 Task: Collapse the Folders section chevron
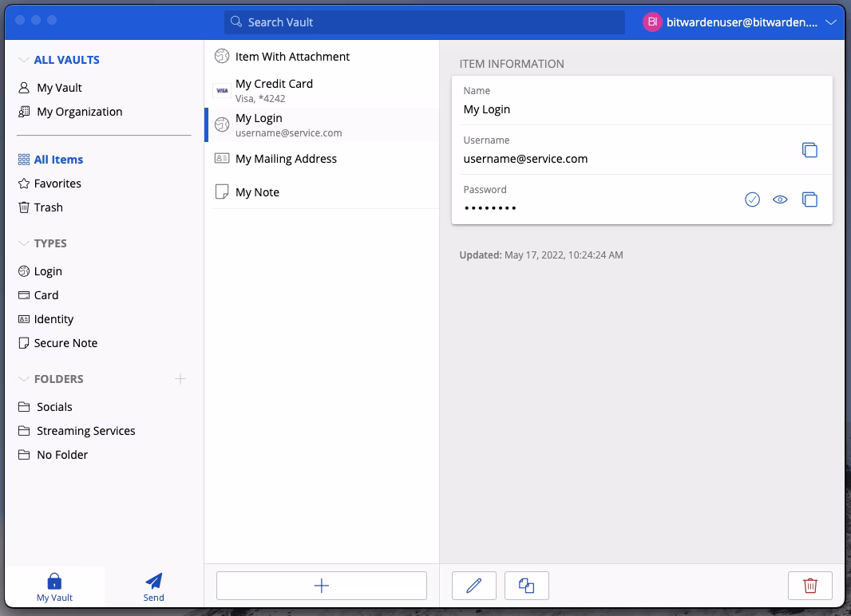pyautogui.click(x=23, y=379)
